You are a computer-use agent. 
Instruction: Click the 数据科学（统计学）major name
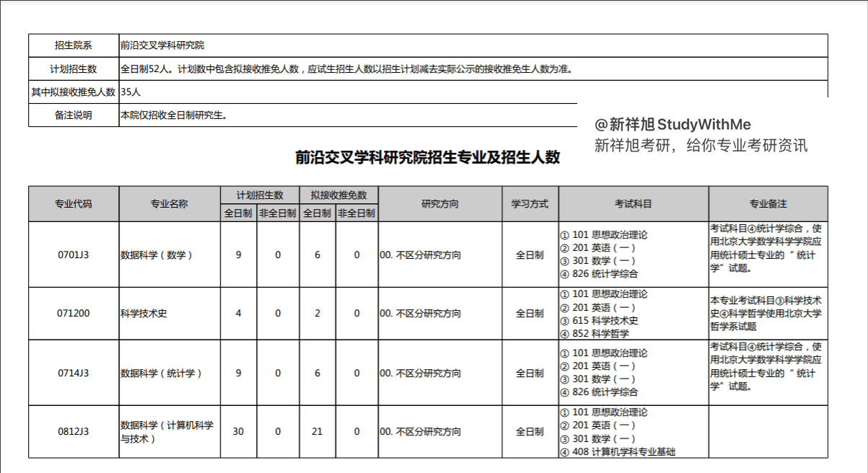click(162, 373)
